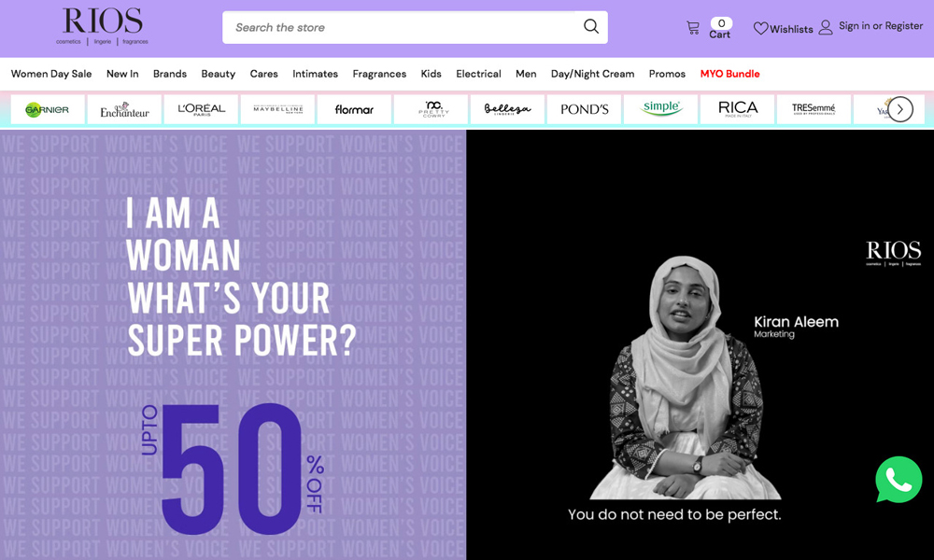The height and width of the screenshot is (560, 934).
Task: Open the WhatsApp chat bubble
Action: (x=898, y=480)
